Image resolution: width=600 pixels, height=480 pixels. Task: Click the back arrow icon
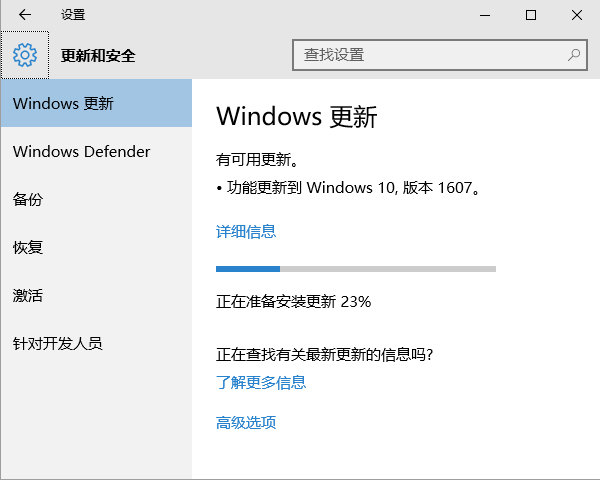25,15
